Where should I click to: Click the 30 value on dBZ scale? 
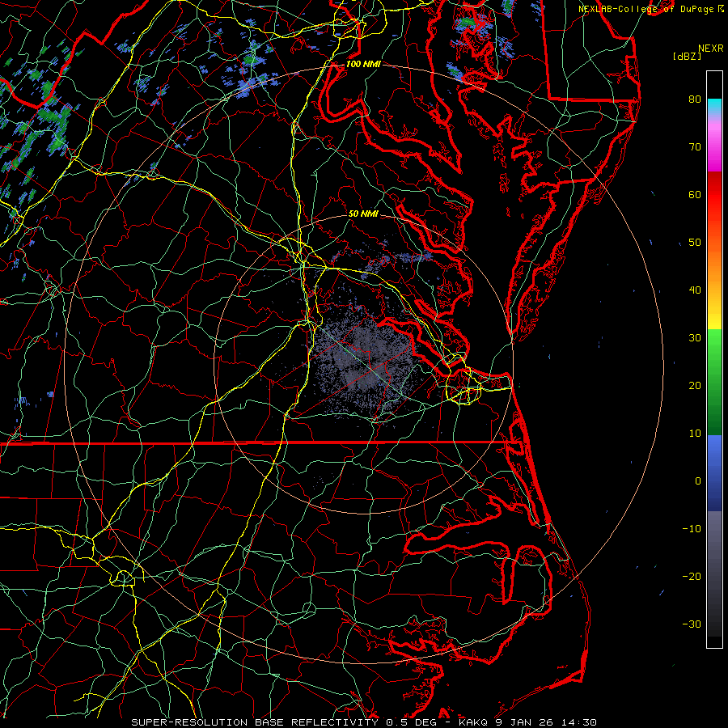click(x=695, y=338)
